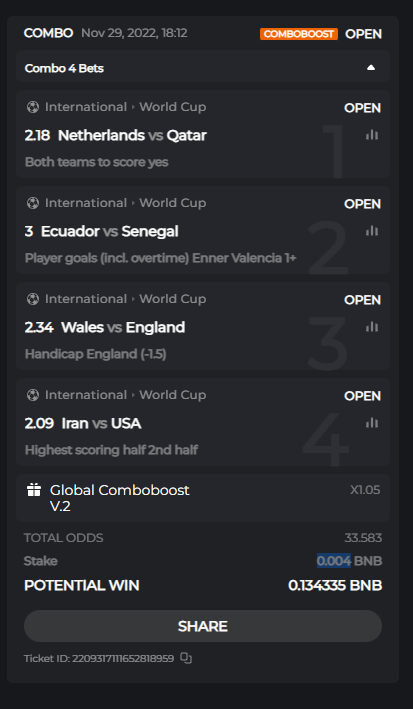
Task: Select the Netherlands vs Qatar match title
Action: coord(132,135)
